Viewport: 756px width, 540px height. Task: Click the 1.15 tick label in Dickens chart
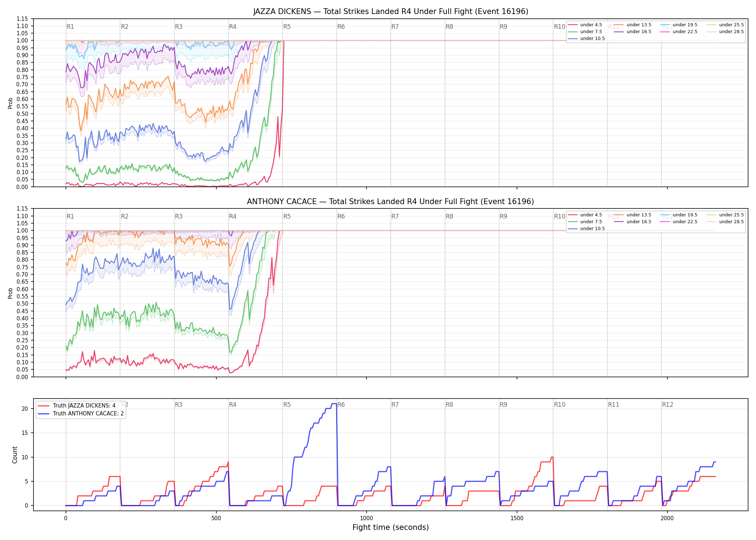click(22, 19)
